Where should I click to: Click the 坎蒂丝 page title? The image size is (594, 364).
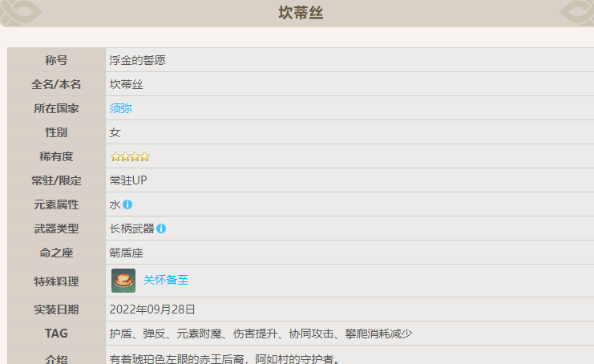click(x=301, y=12)
